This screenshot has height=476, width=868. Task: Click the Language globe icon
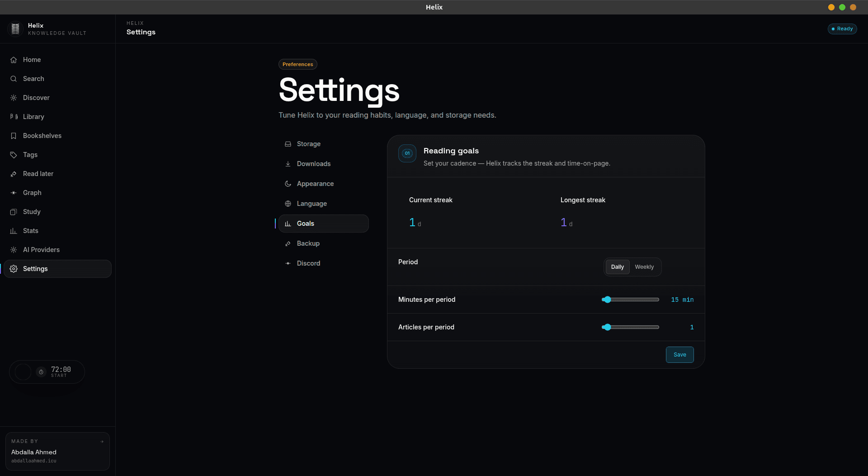(288, 204)
